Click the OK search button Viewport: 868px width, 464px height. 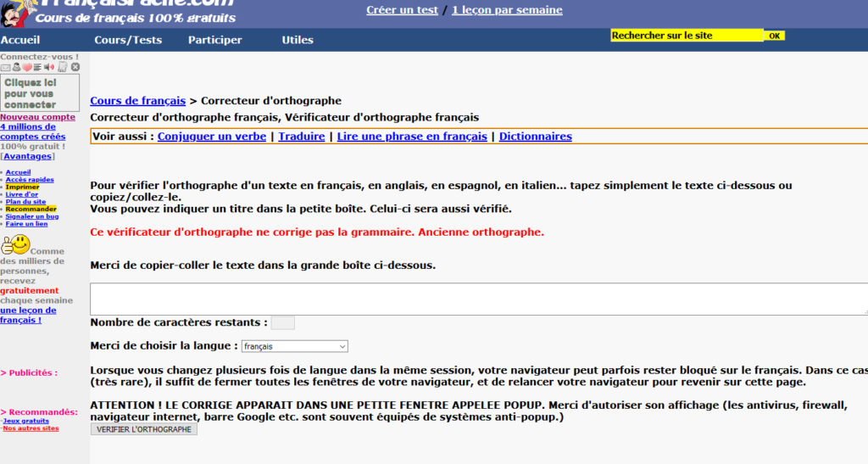point(775,36)
